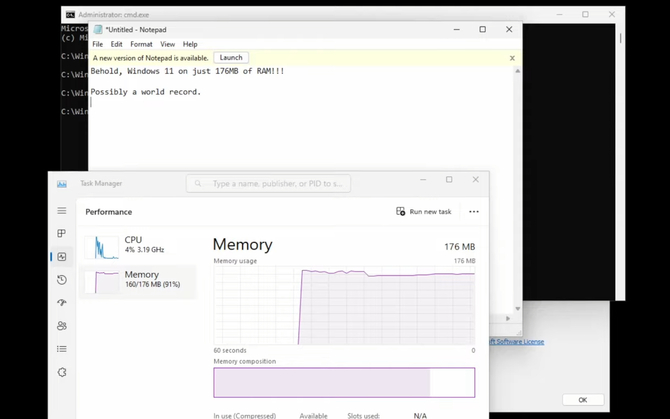
Task: Click the 'Slots used:' label
Action: (363, 416)
